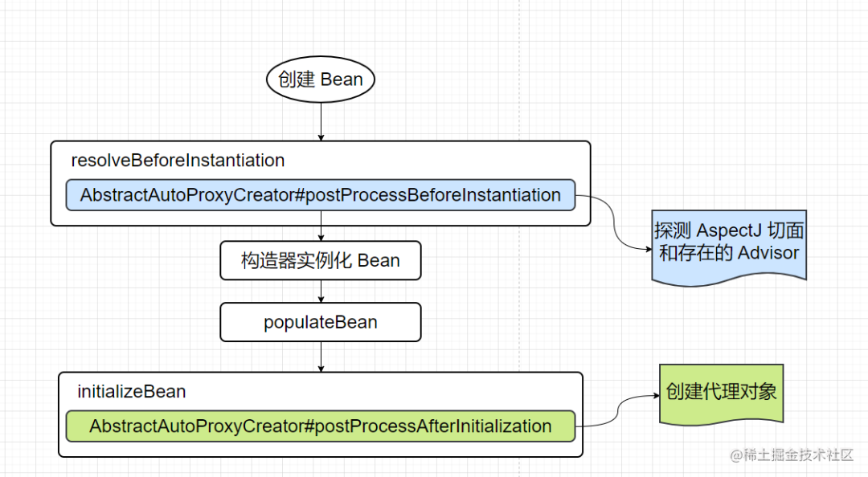
Task: Click the 创建 Bean start ellipse
Action: point(321,79)
